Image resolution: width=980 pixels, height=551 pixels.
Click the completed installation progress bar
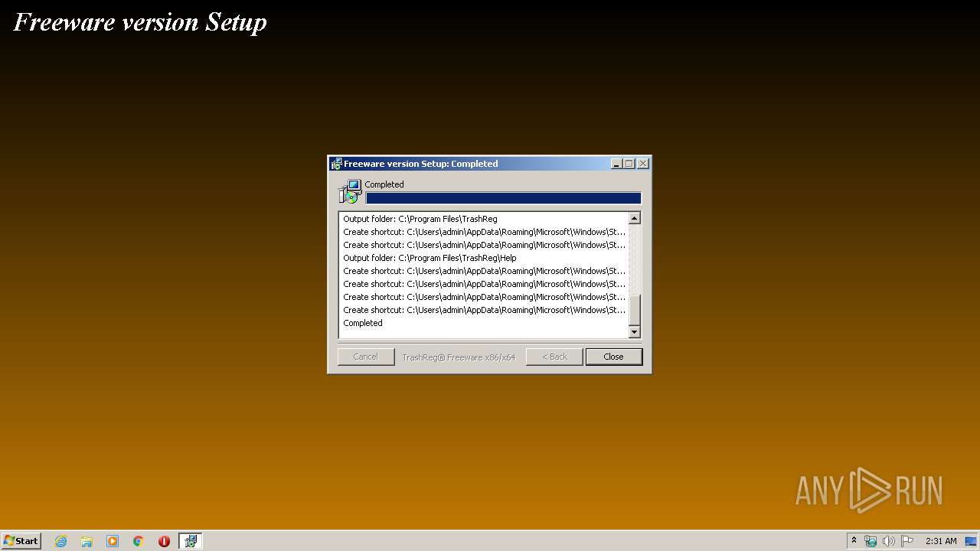[503, 198]
